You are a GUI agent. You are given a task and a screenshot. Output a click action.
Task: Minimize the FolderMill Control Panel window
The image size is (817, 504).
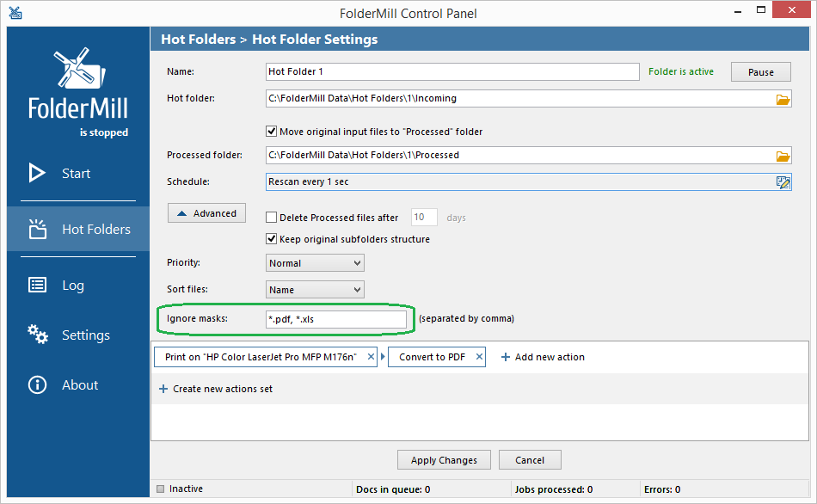click(x=738, y=11)
